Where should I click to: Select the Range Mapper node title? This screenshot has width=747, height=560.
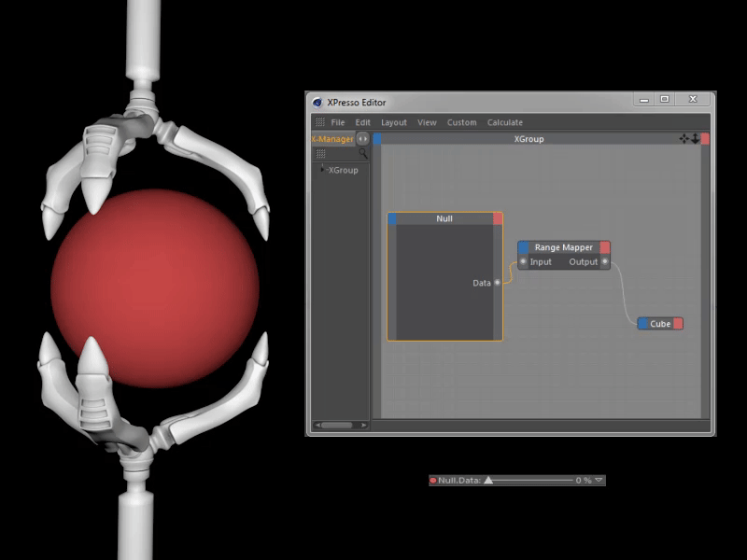click(x=563, y=247)
